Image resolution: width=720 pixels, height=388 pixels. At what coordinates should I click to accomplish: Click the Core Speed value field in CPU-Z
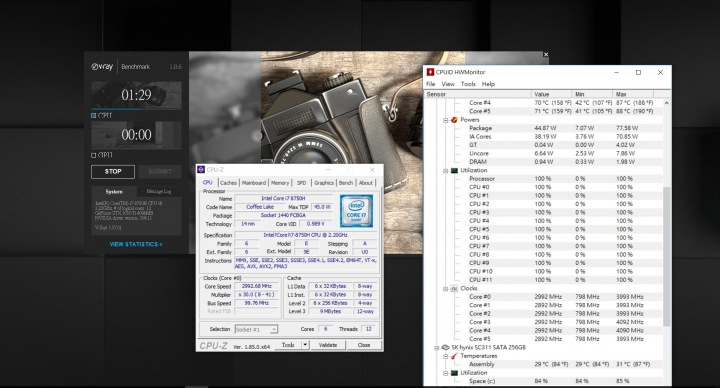tap(257, 286)
